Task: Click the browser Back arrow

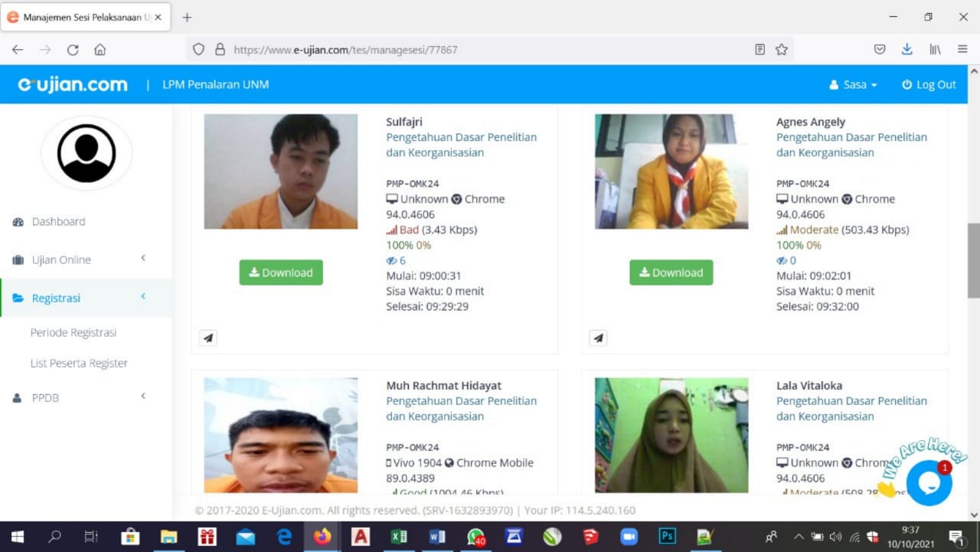Action: point(18,50)
